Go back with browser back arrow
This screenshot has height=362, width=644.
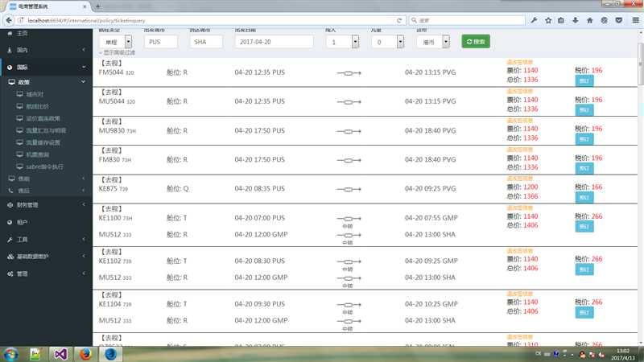click(x=9, y=20)
